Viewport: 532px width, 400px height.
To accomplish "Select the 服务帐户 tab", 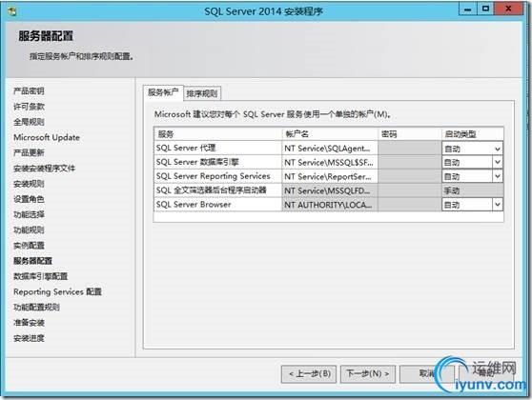I will 163,92.
